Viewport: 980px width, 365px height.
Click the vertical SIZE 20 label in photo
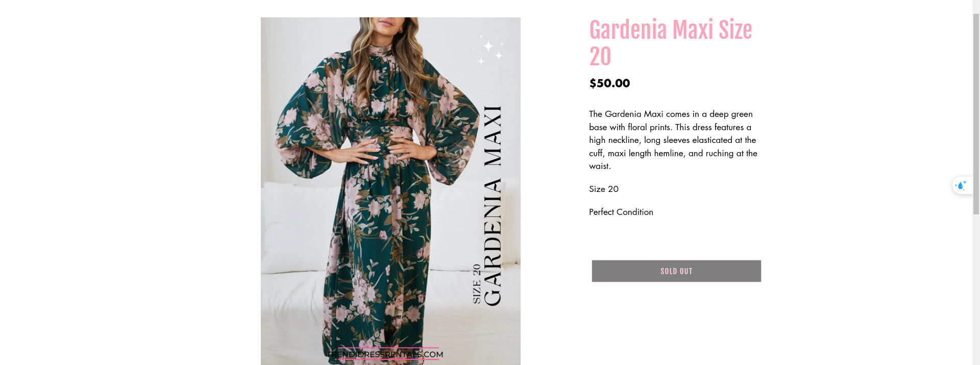[477, 284]
